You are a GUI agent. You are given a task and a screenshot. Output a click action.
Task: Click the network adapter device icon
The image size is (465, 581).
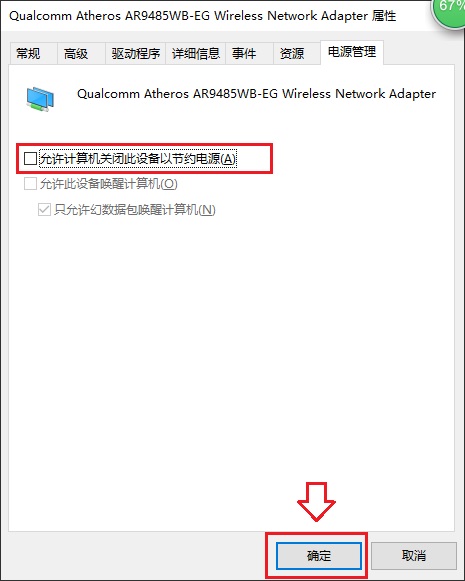(40, 99)
